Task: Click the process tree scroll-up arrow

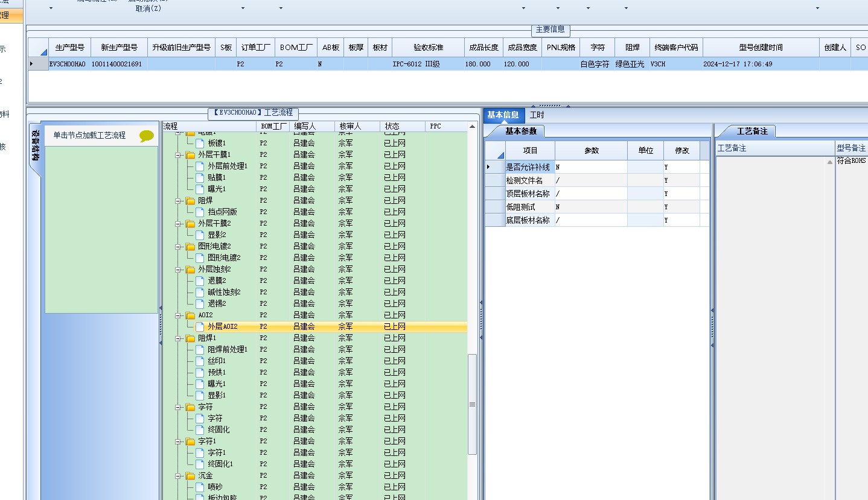Action: [x=472, y=126]
